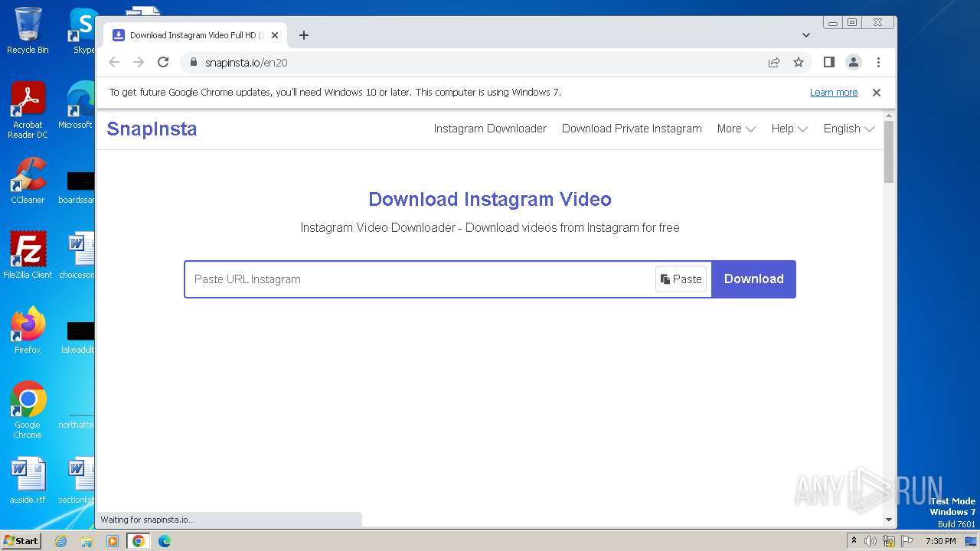The image size is (980, 551).
Task: Follow the Learn more link
Action: click(x=834, y=93)
